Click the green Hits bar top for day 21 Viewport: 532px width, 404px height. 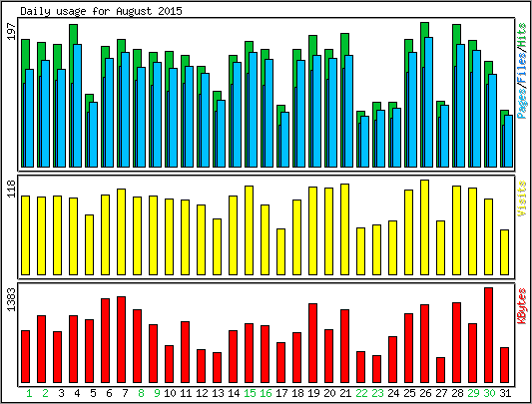(x=344, y=44)
